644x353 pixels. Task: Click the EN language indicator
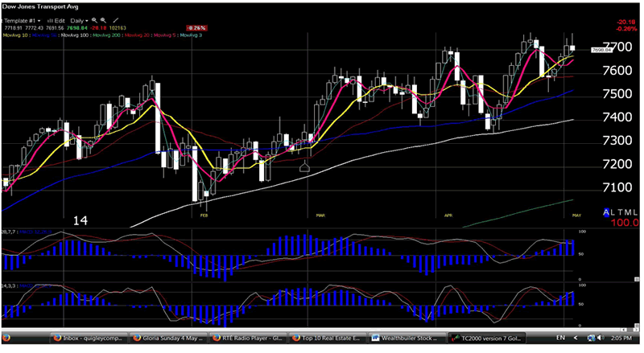(559, 338)
